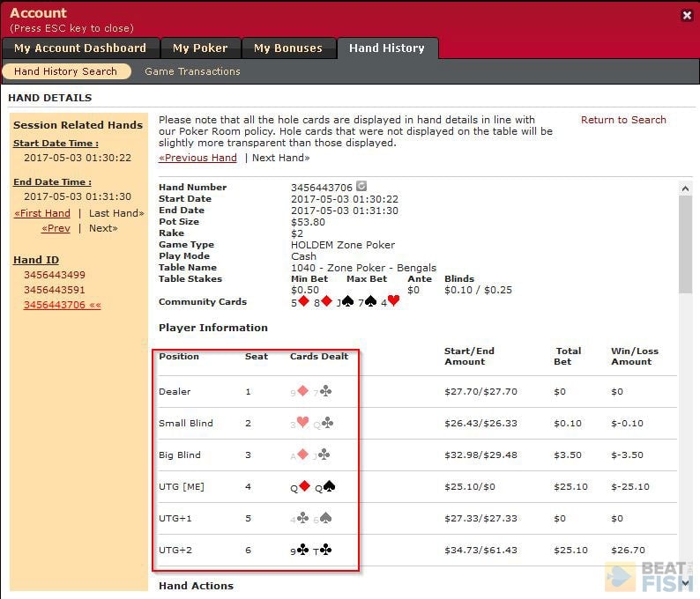
Task: Click Small Blind's Queen of clubs card
Action: click(324, 423)
